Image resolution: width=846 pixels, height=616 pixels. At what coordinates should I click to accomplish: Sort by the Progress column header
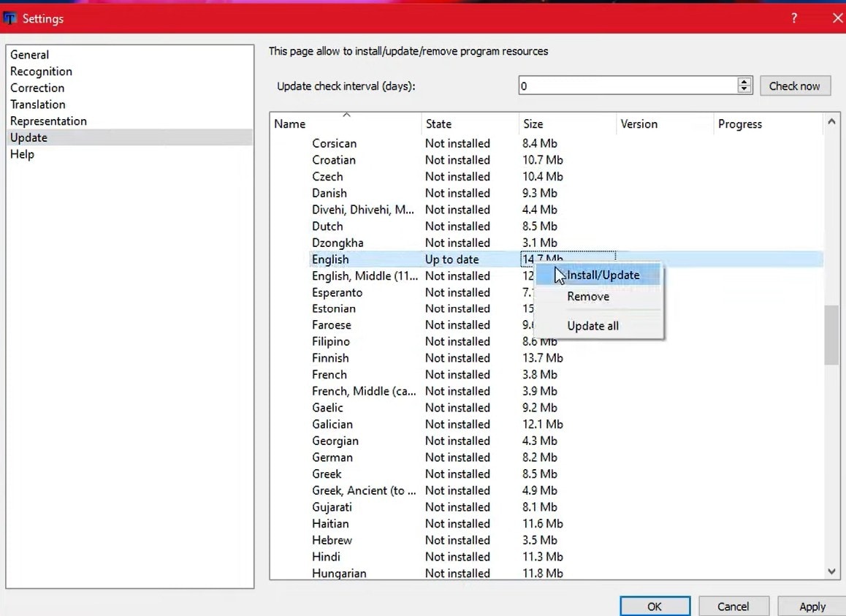click(769, 123)
